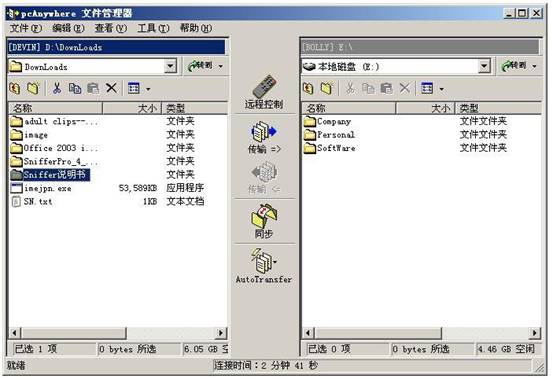The height and width of the screenshot is (379, 553).
Task: Click the up-one-level icon in left toolbar
Action: [x=15, y=88]
